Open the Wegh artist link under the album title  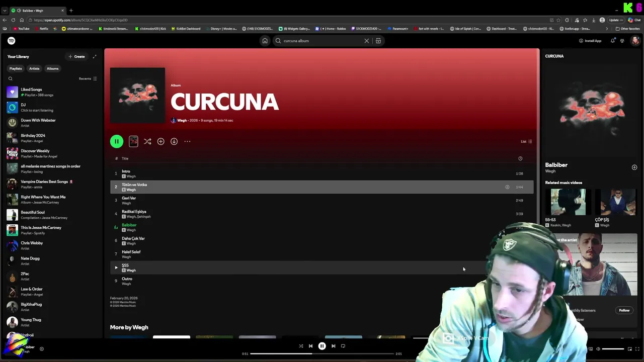(x=182, y=120)
